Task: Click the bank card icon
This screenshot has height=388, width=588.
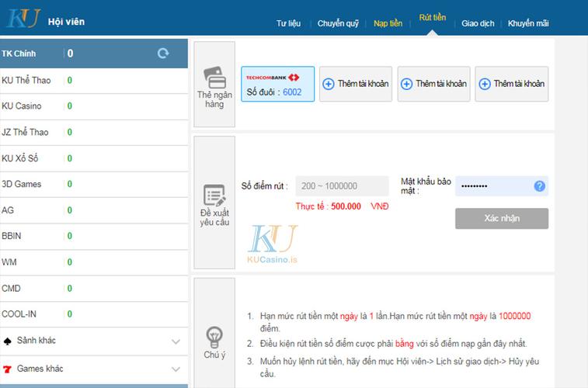Action: click(214, 78)
